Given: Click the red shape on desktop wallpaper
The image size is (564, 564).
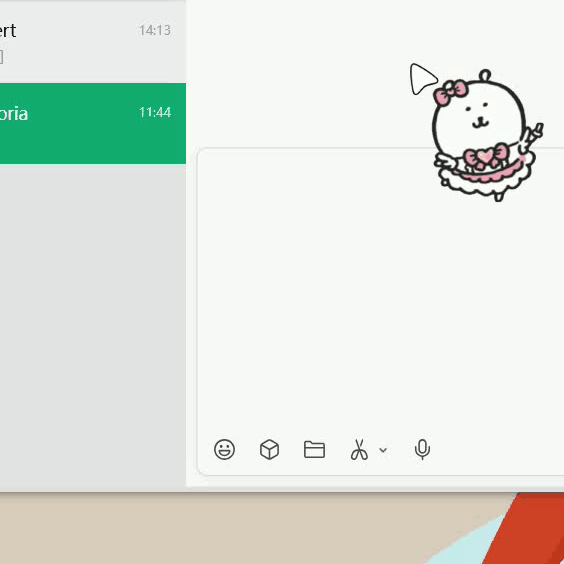Looking at the screenshot, I should [x=529, y=529].
